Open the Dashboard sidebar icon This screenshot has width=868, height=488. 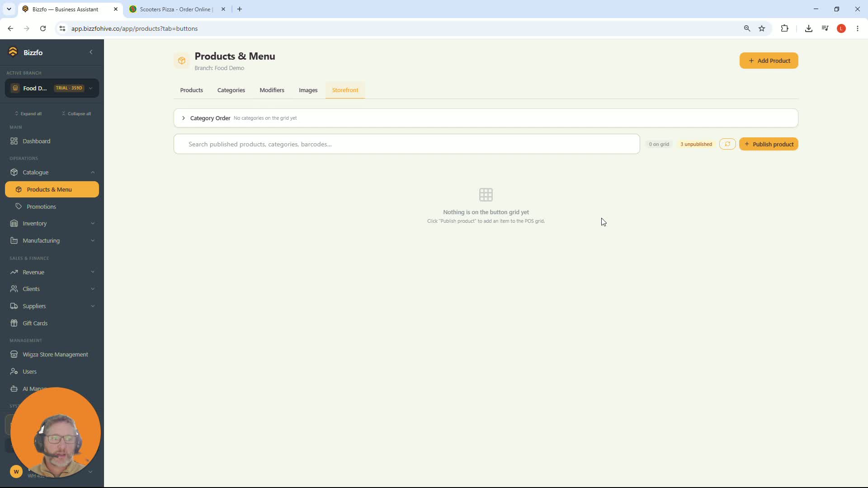pos(14,141)
